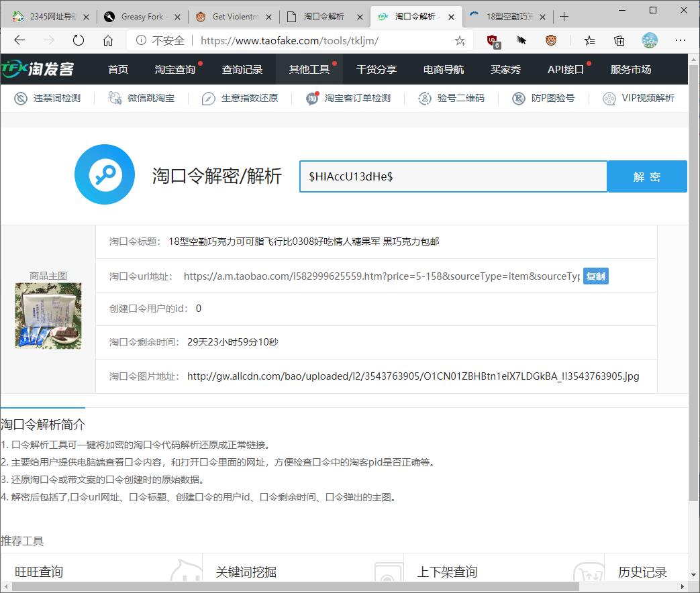The height and width of the screenshot is (593, 700).
Task: Open 首页 in the navigation bar
Action: (118, 69)
